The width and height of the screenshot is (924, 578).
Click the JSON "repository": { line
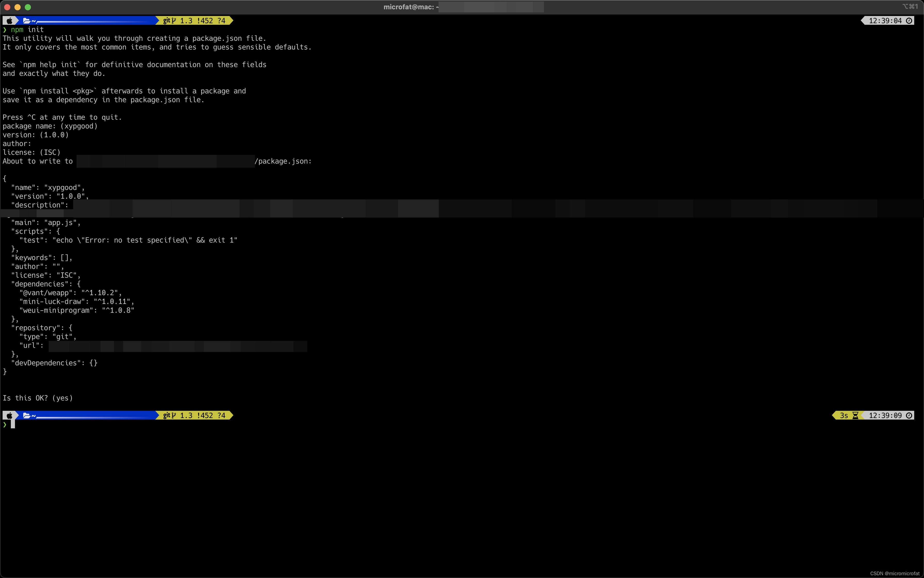pos(42,328)
